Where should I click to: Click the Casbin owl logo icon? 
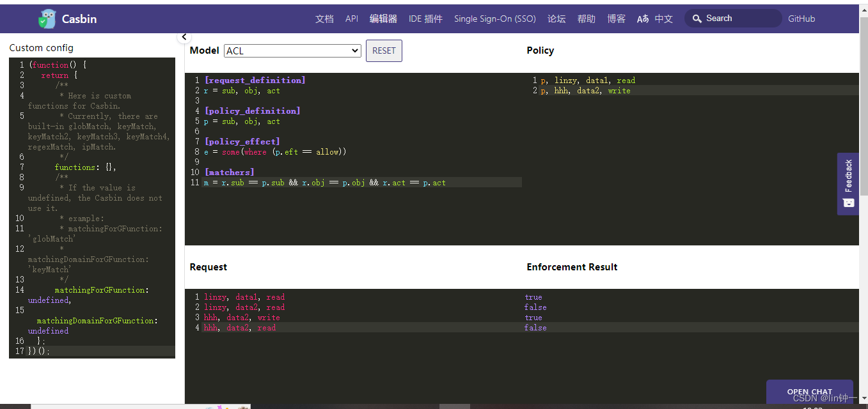pyautogui.click(x=47, y=19)
